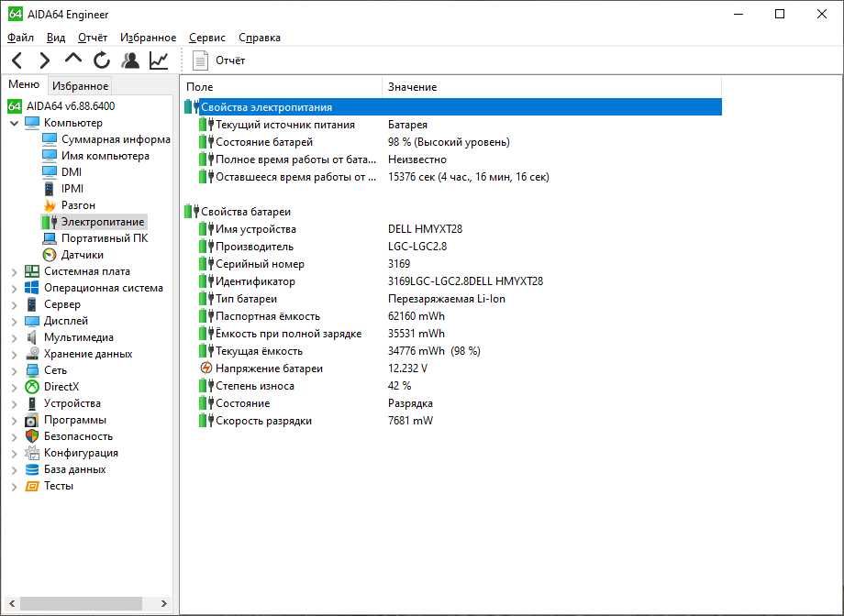Select the Разгон flame icon

pyautogui.click(x=50, y=205)
